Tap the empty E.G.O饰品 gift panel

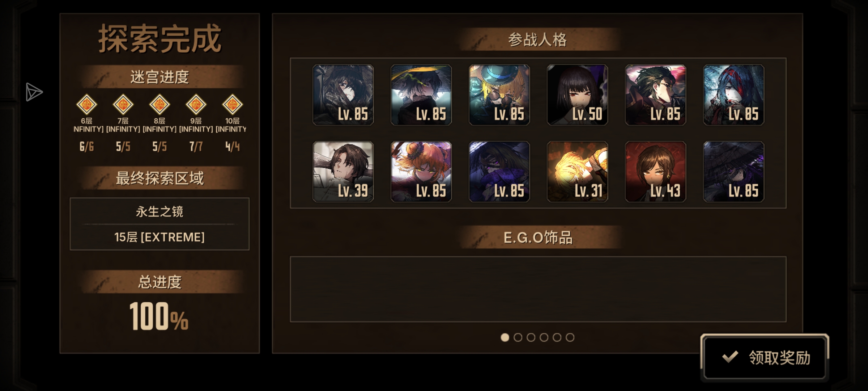(x=538, y=289)
